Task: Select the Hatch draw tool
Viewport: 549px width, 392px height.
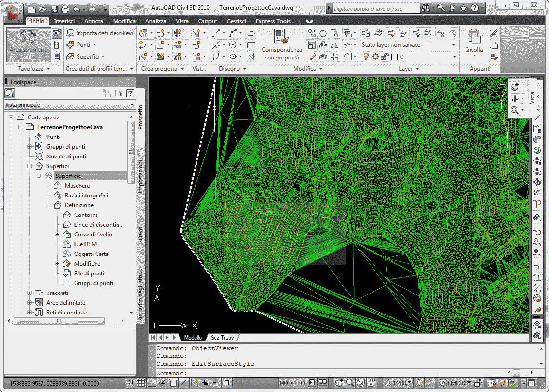Action: 250,57
